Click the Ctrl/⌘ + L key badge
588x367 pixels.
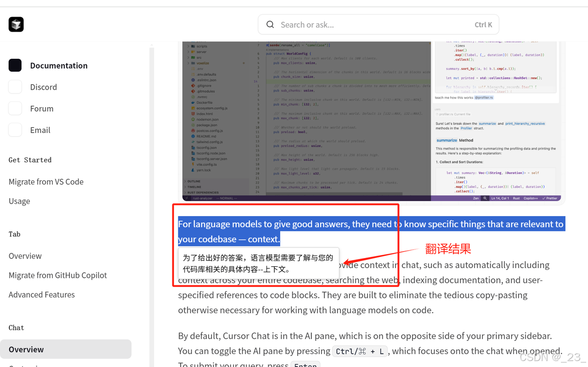[360, 351]
